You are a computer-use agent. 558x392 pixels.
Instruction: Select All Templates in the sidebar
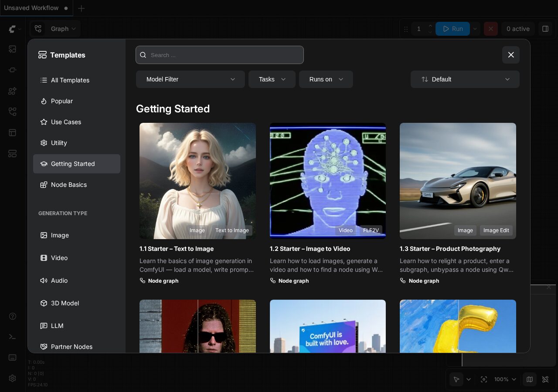(x=77, y=80)
